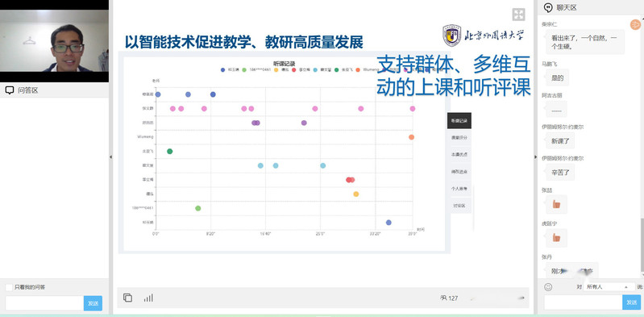Viewport: 644px width, 317px height.
Task: Switch to the 讨论区 side tab
Action: (459, 206)
